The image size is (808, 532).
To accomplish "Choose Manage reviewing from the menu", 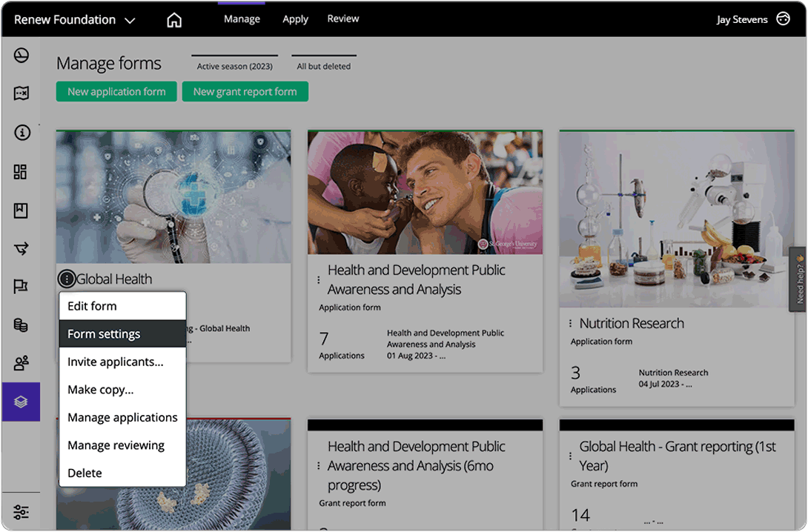I will pos(122,445).
